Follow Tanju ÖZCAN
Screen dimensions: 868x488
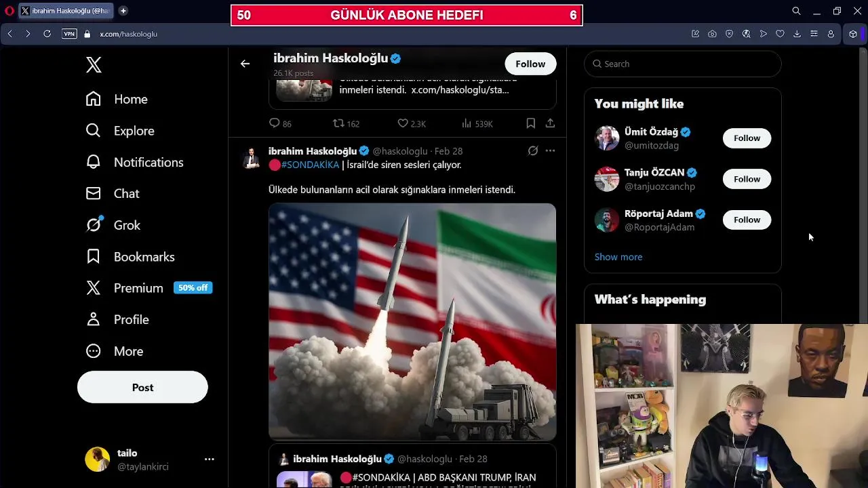tap(747, 179)
